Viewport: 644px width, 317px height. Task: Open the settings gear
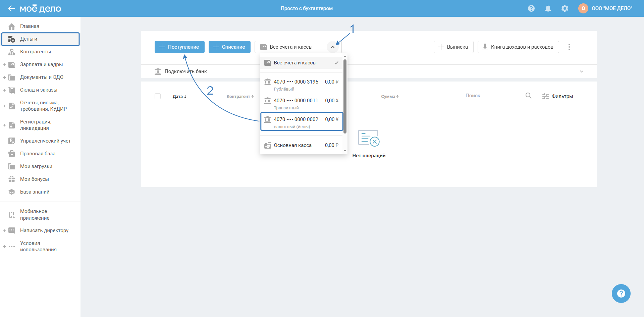click(x=565, y=8)
